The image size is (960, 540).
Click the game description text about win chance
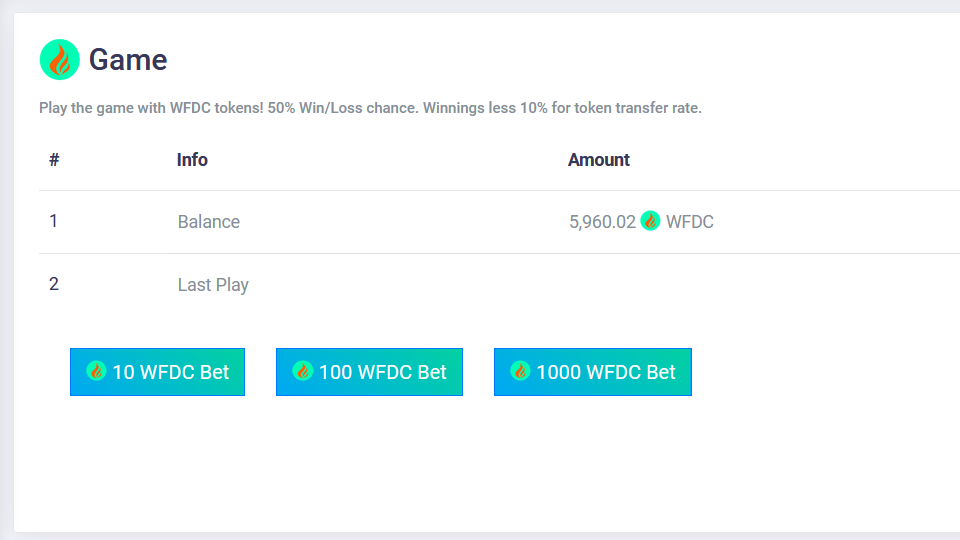coord(370,108)
